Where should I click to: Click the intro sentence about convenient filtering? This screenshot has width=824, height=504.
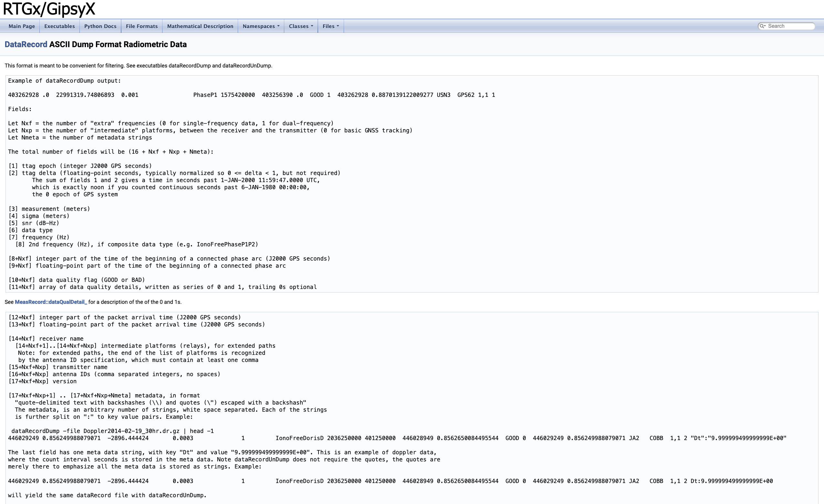click(x=138, y=66)
